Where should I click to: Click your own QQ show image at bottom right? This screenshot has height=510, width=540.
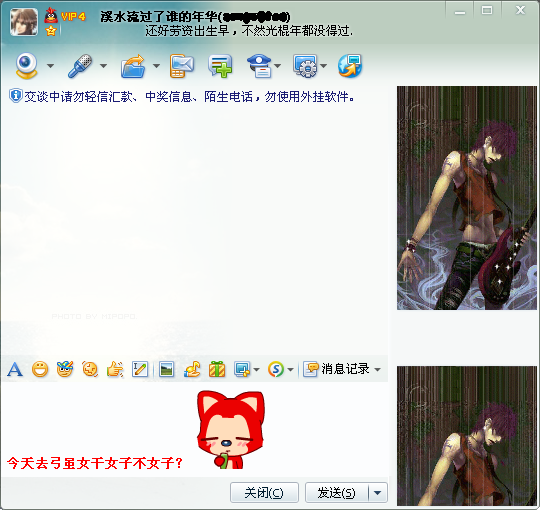click(x=467, y=436)
